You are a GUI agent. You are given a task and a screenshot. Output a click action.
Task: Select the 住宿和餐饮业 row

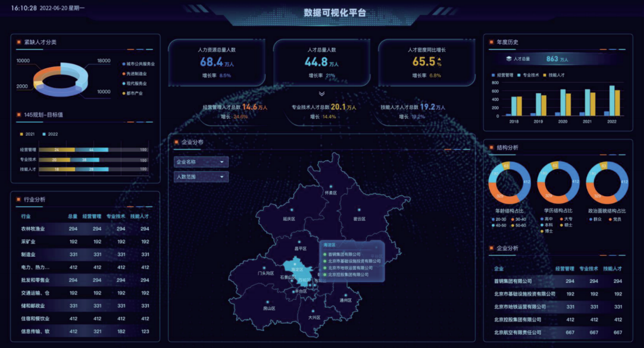coord(85,319)
